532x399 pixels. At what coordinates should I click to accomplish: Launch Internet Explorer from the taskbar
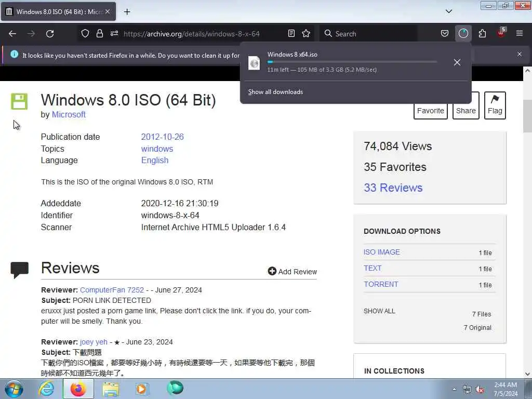coord(46,389)
